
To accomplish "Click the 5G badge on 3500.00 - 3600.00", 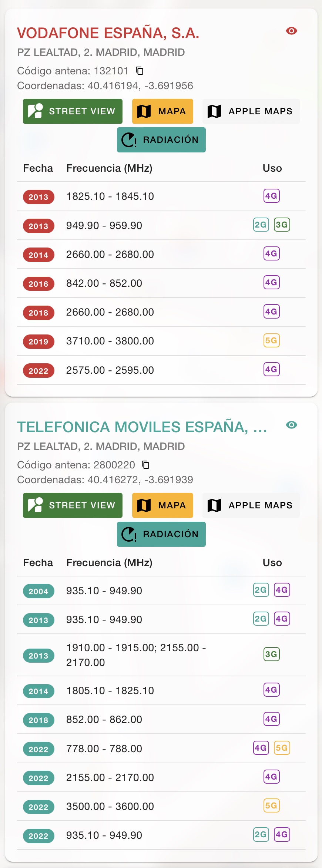I will tap(272, 805).
